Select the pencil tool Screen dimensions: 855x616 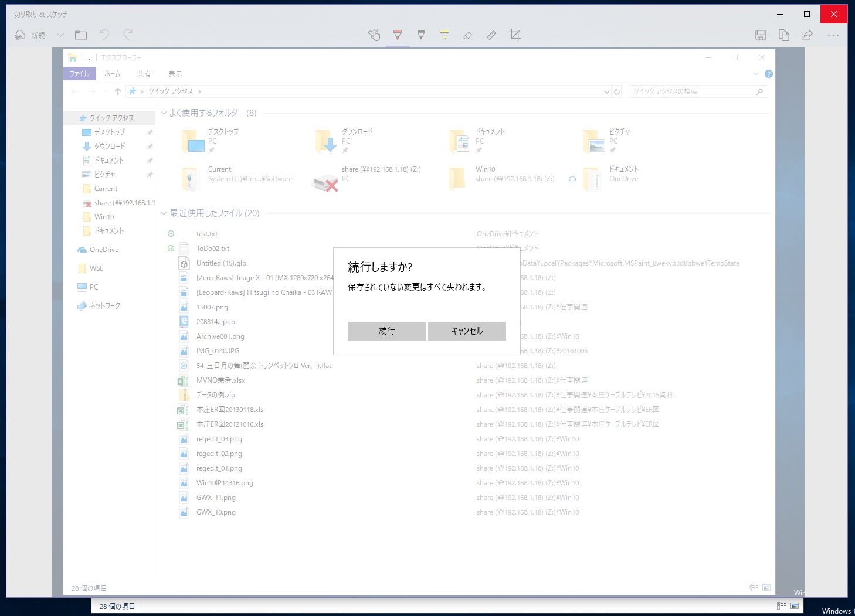(x=421, y=35)
